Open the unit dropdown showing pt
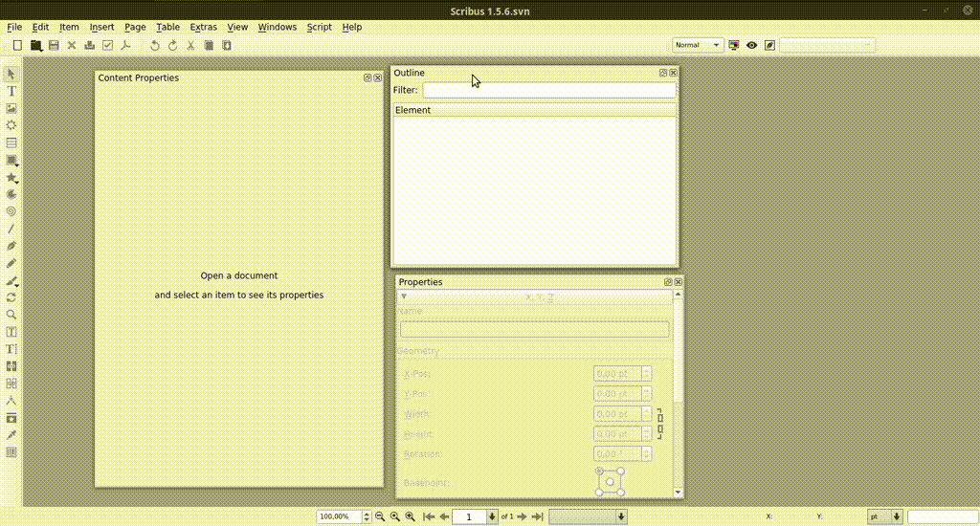 coord(884,516)
